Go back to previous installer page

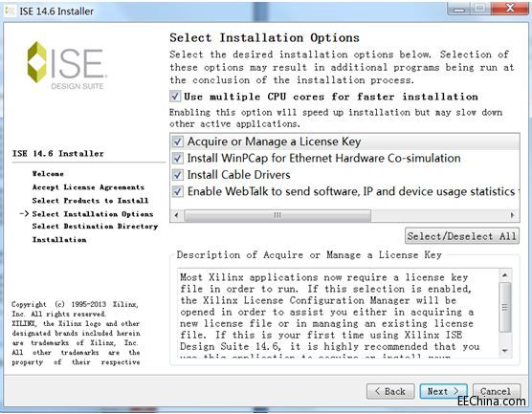[x=390, y=392]
